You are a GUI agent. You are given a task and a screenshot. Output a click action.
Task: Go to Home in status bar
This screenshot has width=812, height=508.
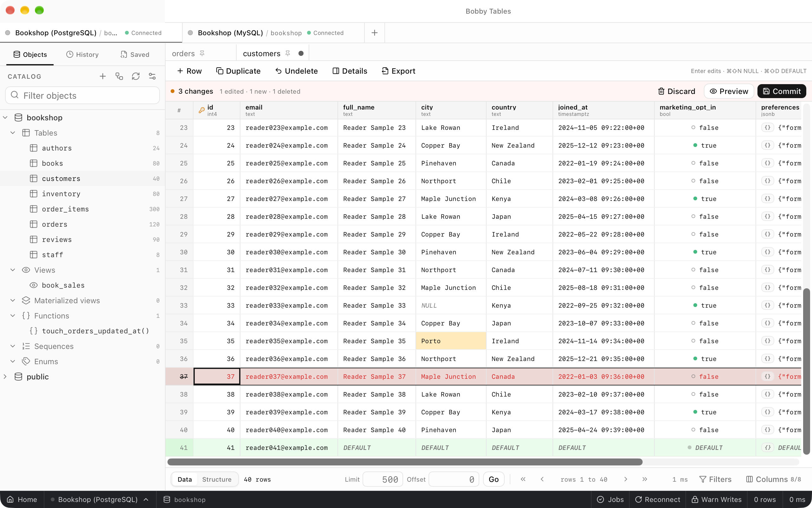(x=22, y=499)
